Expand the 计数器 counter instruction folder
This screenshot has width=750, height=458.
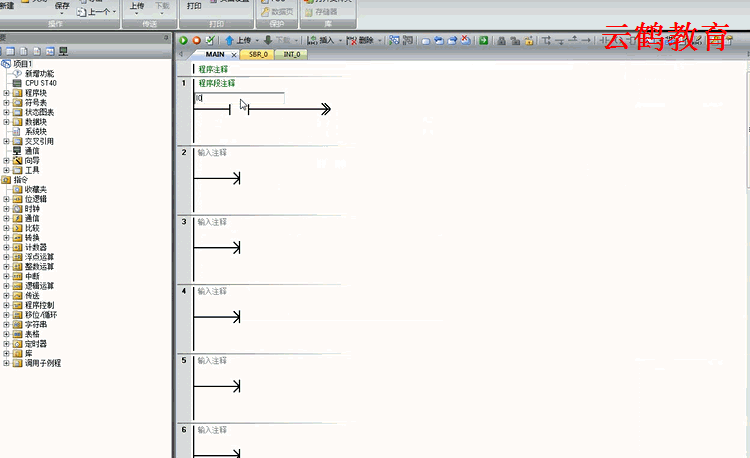(6, 247)
